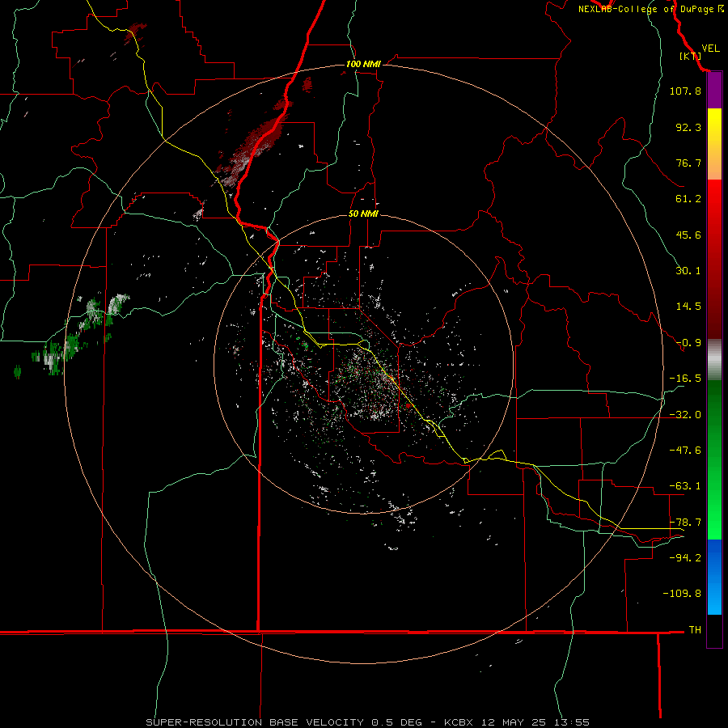Select the -109.8 legend value
This screenshot has height=728, width=728.
[682, 594]
